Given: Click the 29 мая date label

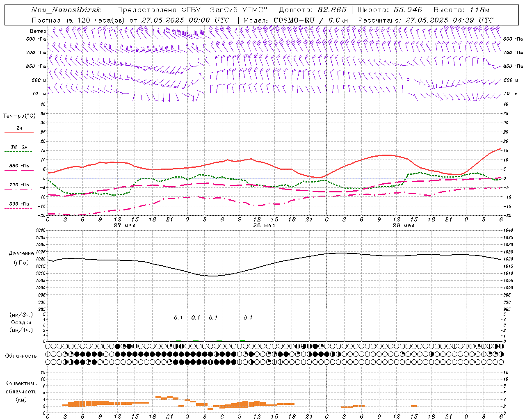Looking at the screenshot, I should (404, 226).
